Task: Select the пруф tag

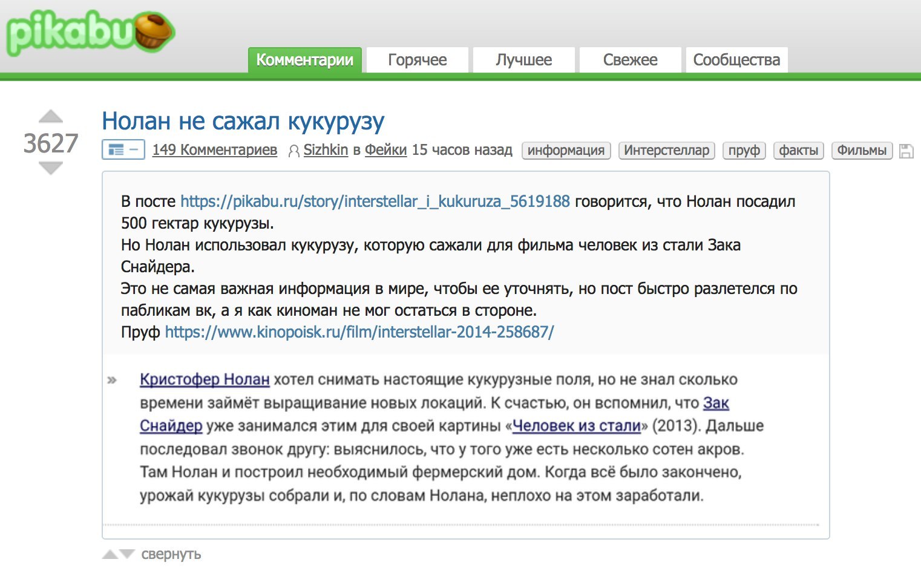Action: click(x=744, y=151)
